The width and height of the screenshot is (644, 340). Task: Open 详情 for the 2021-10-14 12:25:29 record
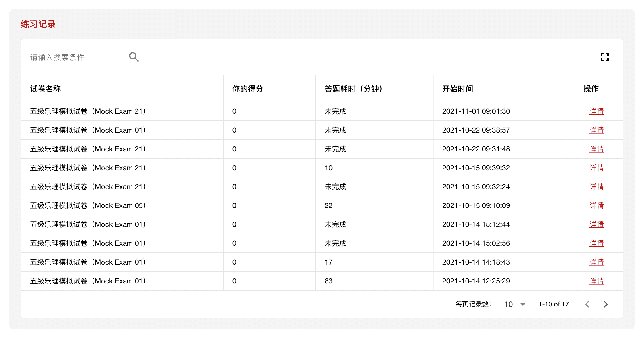tap(596, 281)
